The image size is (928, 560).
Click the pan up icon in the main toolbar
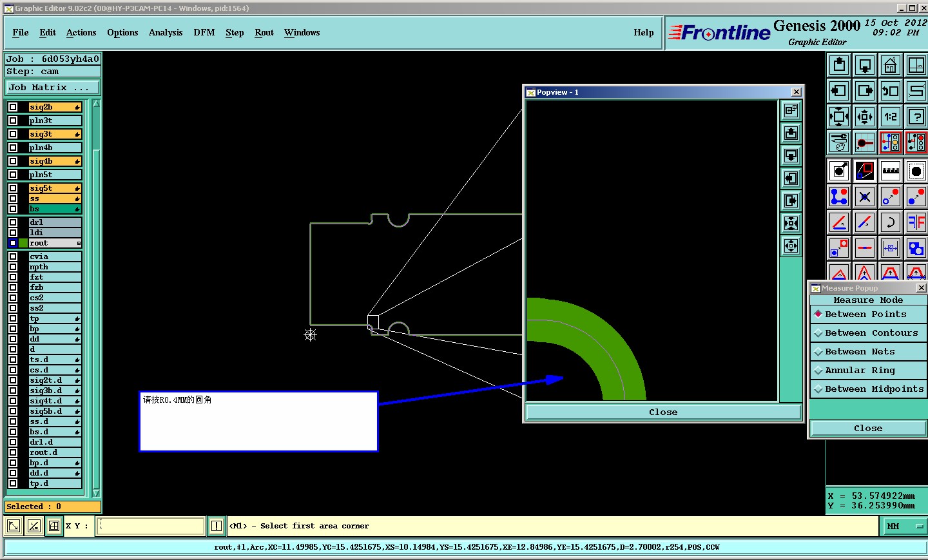[x=839, y=65]
